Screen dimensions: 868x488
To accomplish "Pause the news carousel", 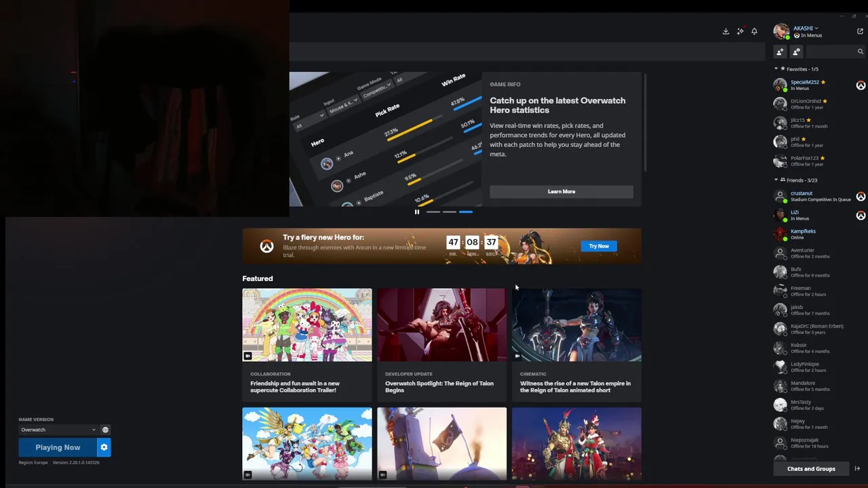I will click(x=417, y=212).
